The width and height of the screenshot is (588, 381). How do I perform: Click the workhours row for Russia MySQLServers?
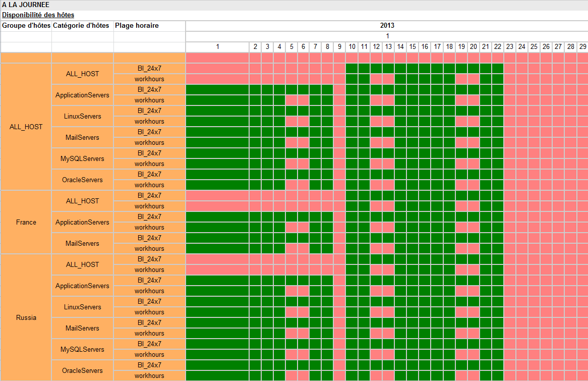pos(149,354)
